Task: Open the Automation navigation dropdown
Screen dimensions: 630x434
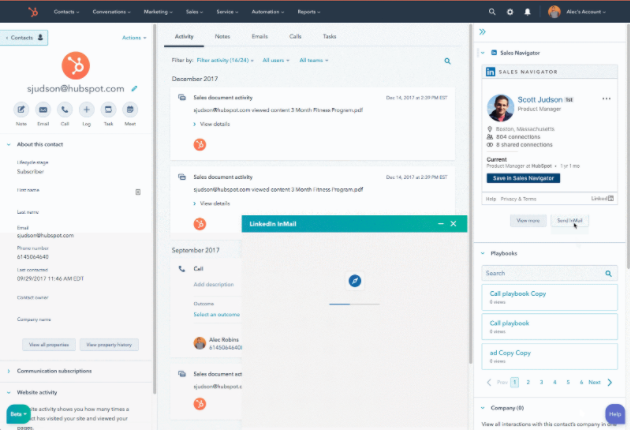Action: click(268, 12)
